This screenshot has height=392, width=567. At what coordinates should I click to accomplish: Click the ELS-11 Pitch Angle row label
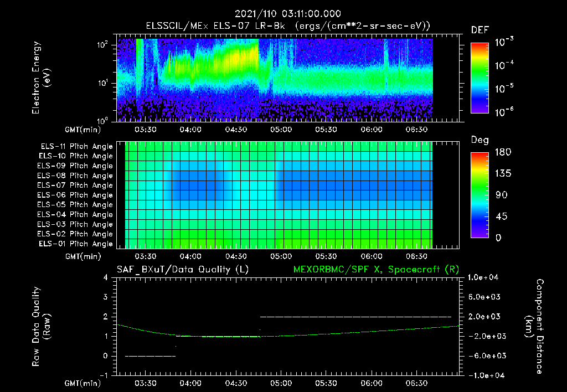76,147
